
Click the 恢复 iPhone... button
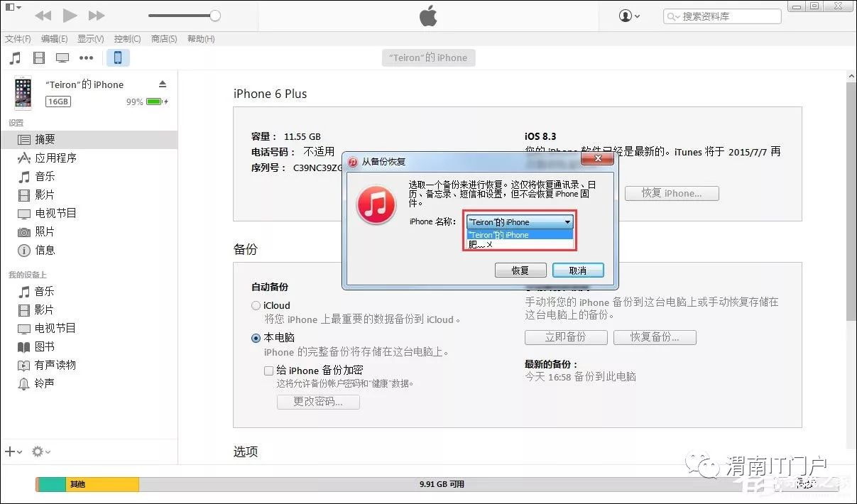tap(672, 193)
